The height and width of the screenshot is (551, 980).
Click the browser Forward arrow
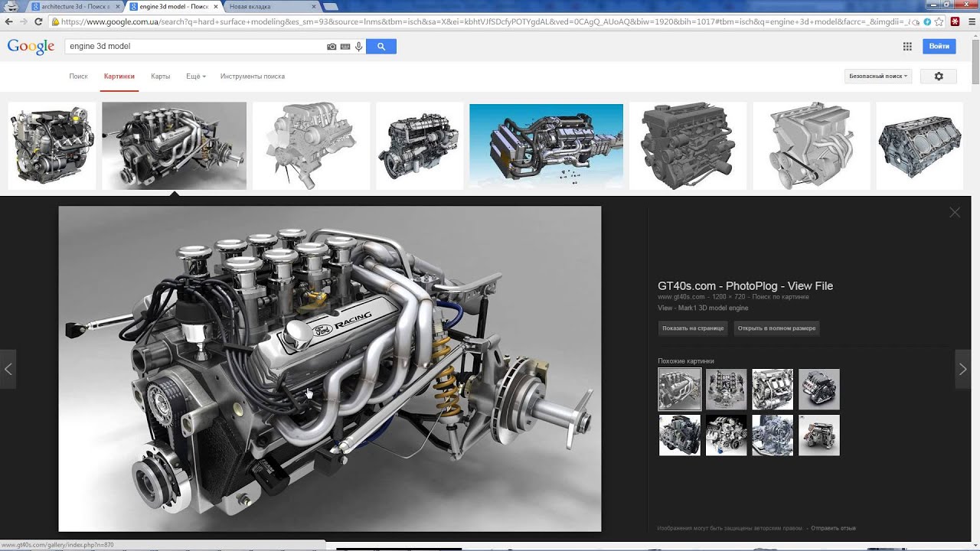click(x=23, y=21)
